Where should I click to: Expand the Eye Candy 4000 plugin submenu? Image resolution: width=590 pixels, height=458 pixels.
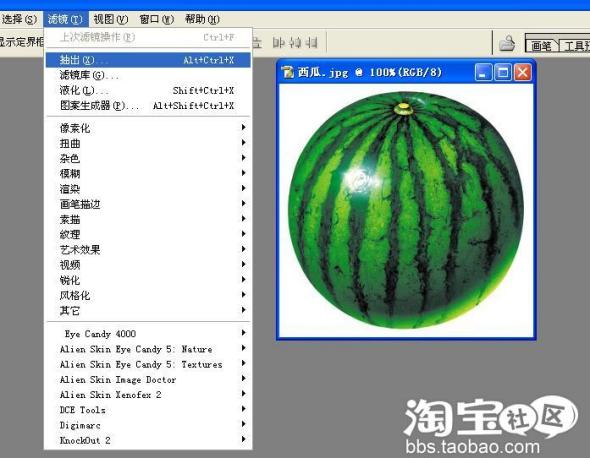coord(148,333)
